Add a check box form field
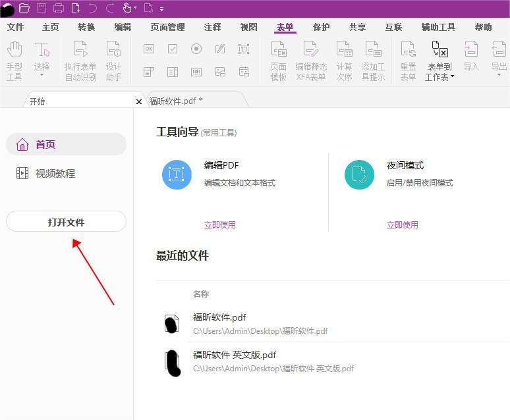 point(173,49)
